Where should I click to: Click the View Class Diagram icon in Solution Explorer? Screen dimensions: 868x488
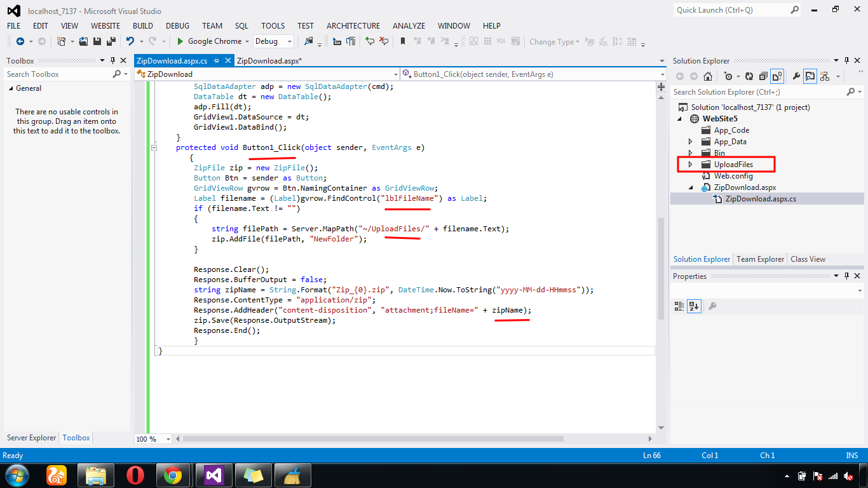(x=825, y=76)
